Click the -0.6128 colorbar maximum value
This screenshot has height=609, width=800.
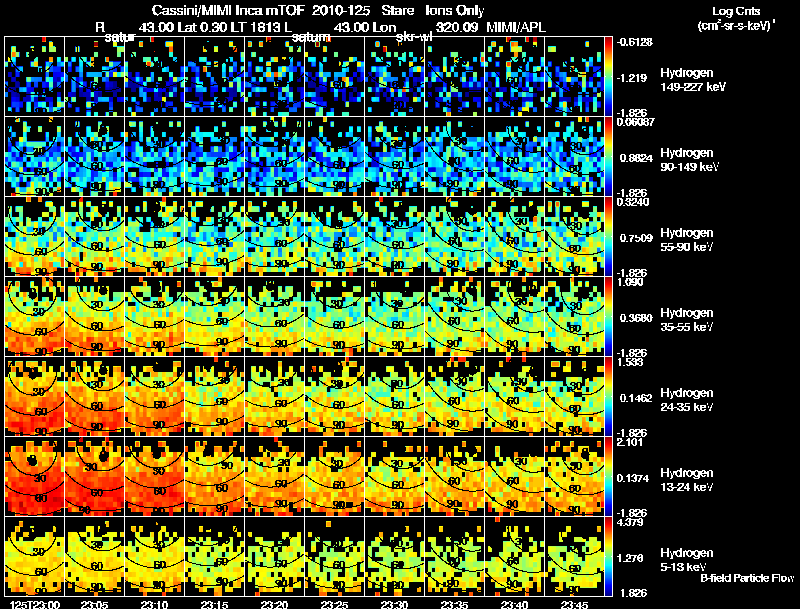(634, 42)
